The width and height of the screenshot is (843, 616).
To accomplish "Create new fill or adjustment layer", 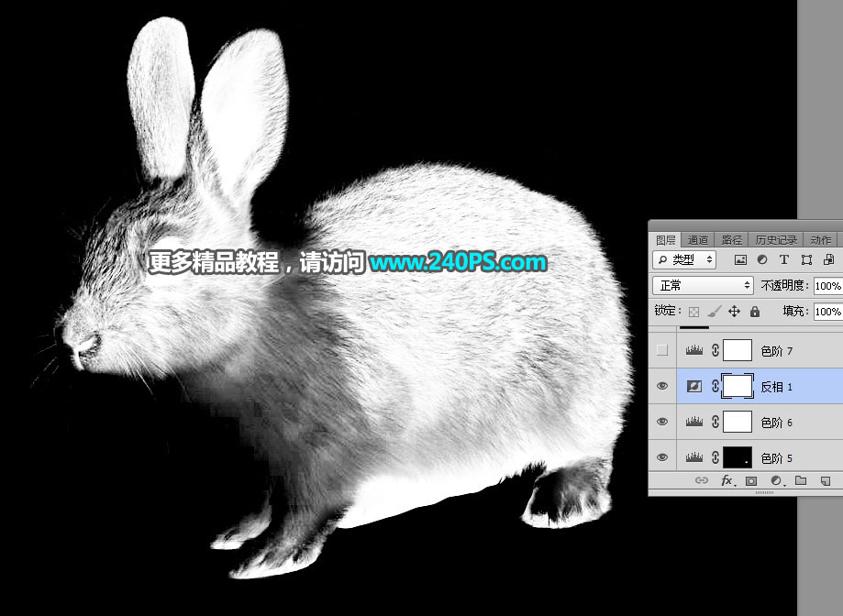I will (776, 480).
